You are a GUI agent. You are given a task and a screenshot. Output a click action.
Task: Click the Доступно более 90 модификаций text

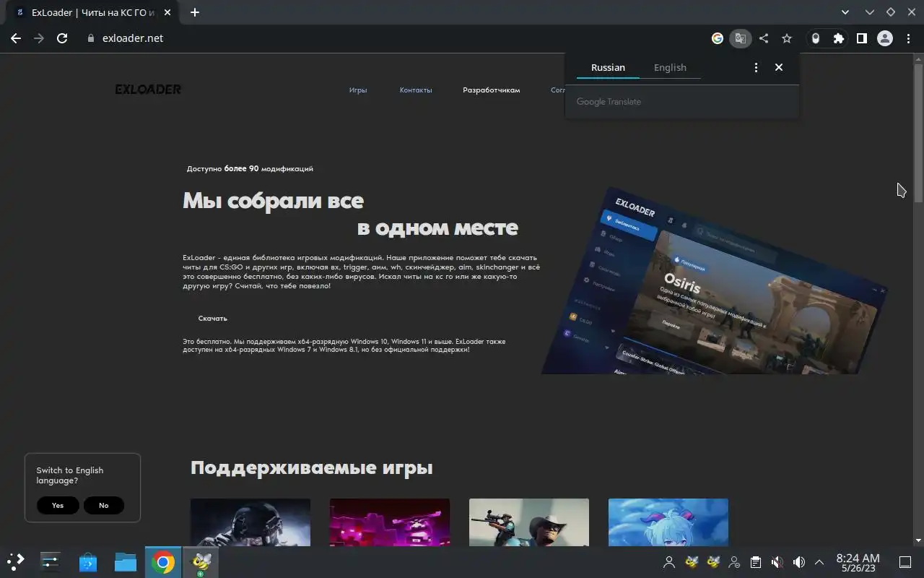250,169
